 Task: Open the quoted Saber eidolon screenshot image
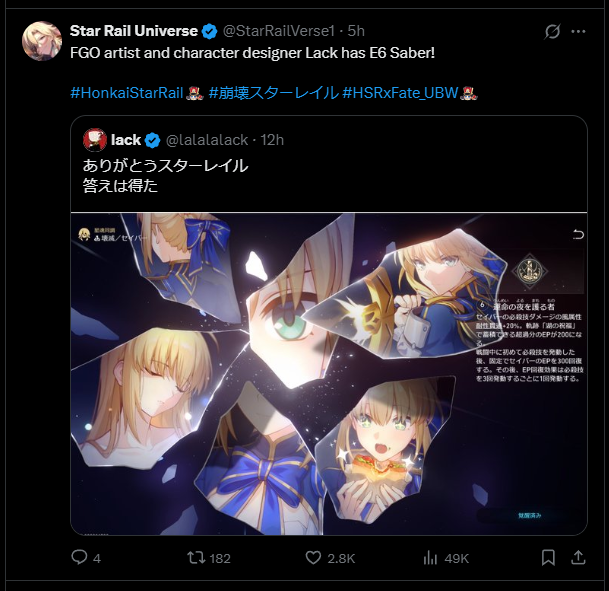[x=329, y=374]
